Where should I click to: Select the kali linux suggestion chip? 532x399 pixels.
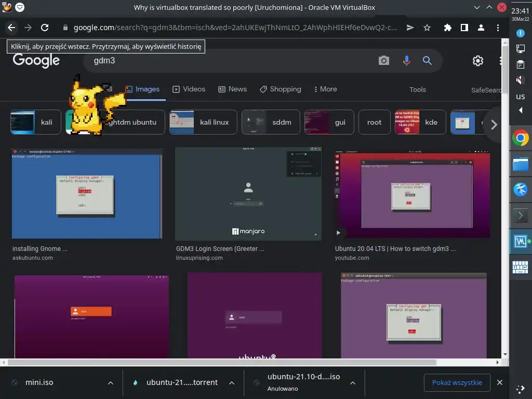[203, 122]
